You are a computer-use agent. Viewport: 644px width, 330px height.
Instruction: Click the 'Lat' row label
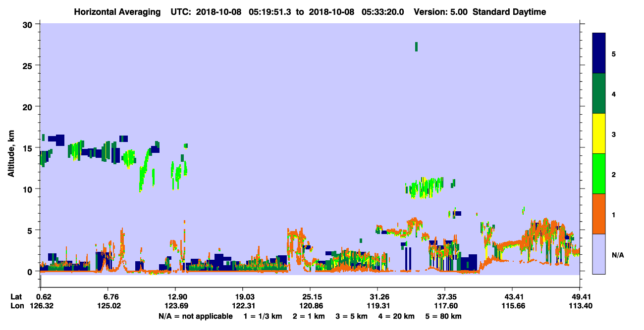click(16, 297)
